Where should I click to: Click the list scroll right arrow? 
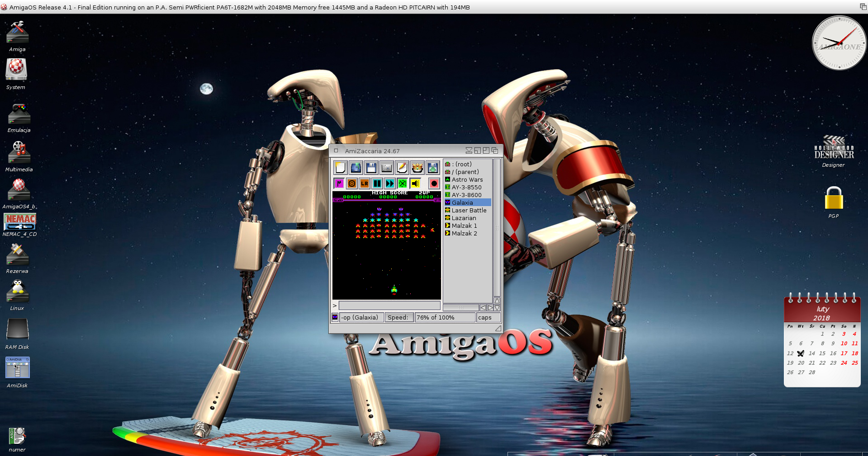point(490,308)
